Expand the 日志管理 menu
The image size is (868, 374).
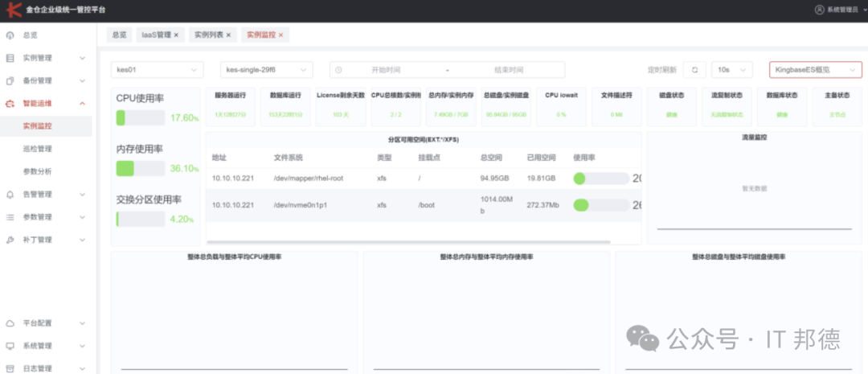pos(83,368)
